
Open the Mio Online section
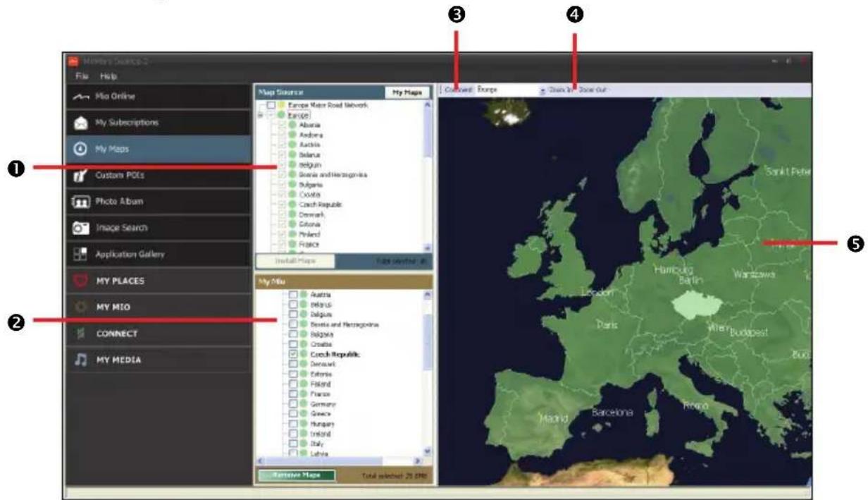click(x=159, y=96)
